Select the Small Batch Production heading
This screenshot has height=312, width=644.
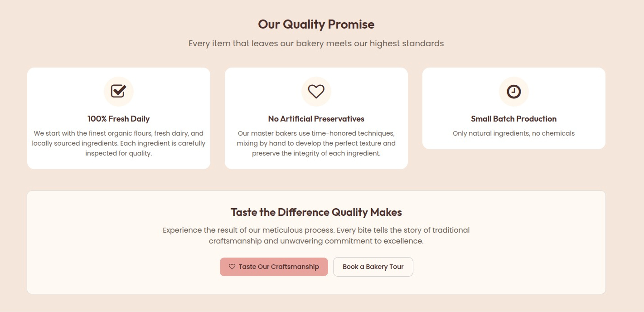(513, 118)
